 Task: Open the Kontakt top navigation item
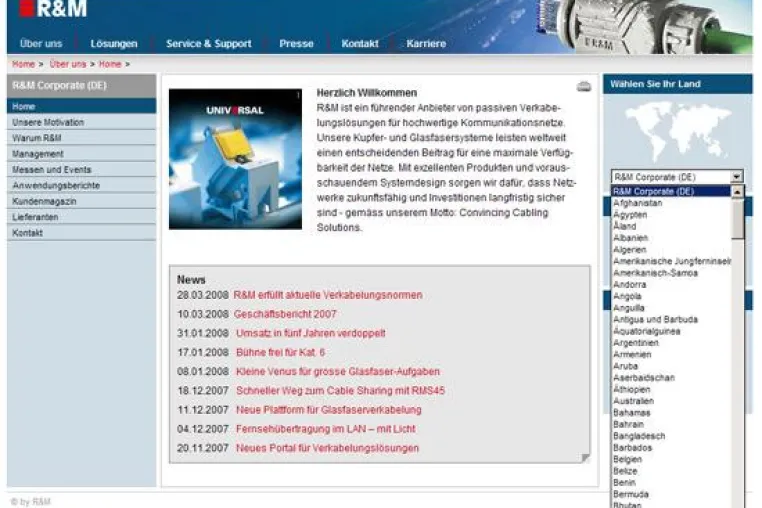point(360,44)
